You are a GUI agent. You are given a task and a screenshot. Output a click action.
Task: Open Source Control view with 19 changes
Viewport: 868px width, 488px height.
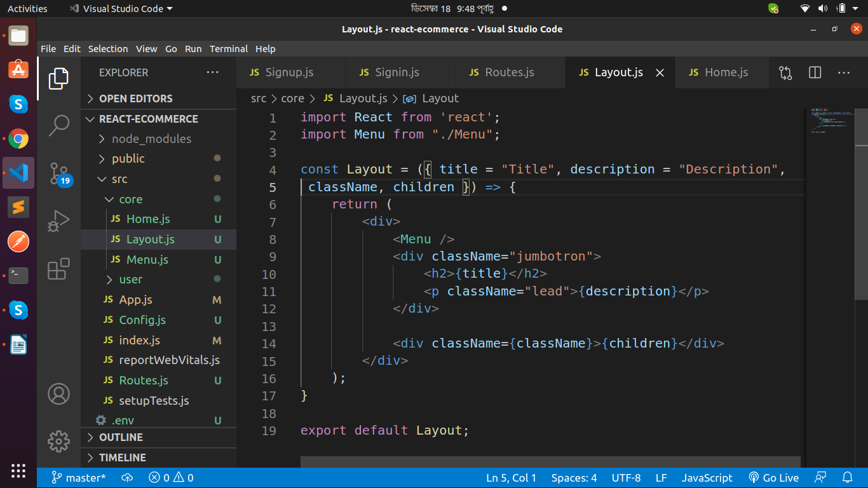58,173
